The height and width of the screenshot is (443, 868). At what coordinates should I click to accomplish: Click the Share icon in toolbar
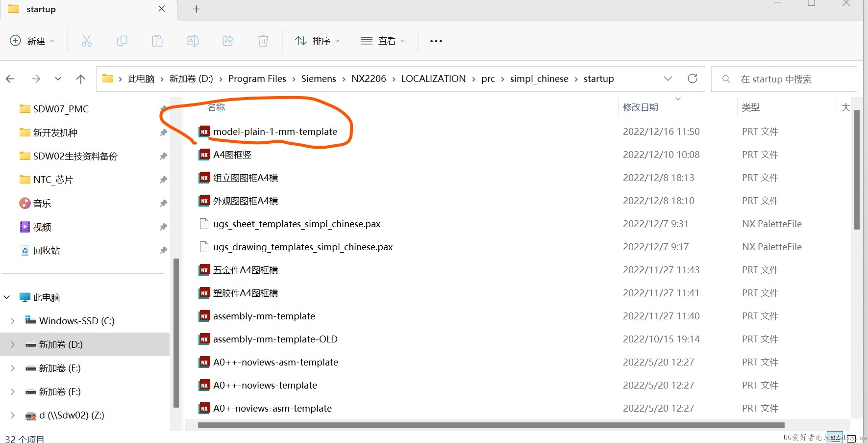click(228, 41)
